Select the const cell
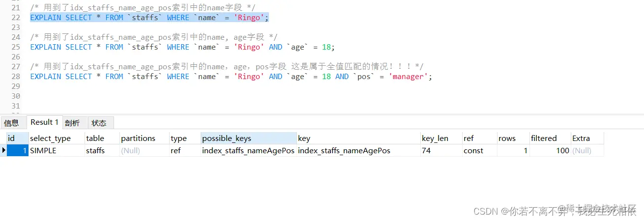The width and height of the screenshot is (644, 221). pos(479,151)
